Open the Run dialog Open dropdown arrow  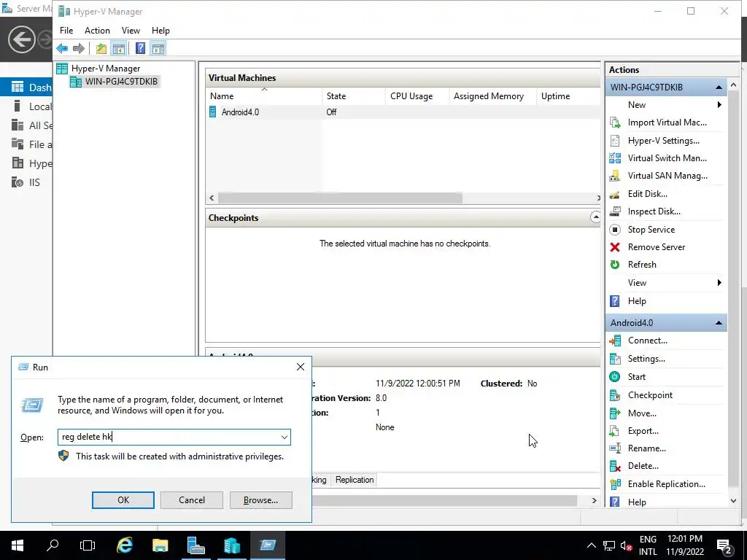[284, 437]
